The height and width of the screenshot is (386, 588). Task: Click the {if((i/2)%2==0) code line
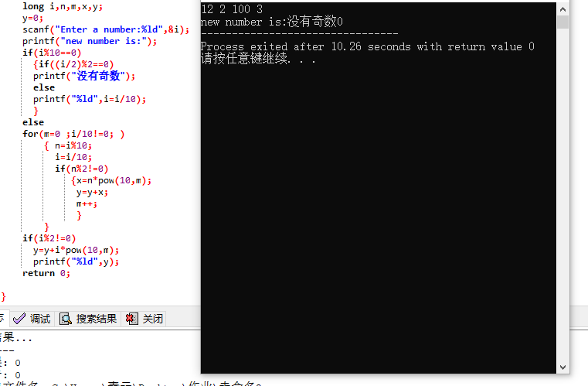tap(73, 64)
